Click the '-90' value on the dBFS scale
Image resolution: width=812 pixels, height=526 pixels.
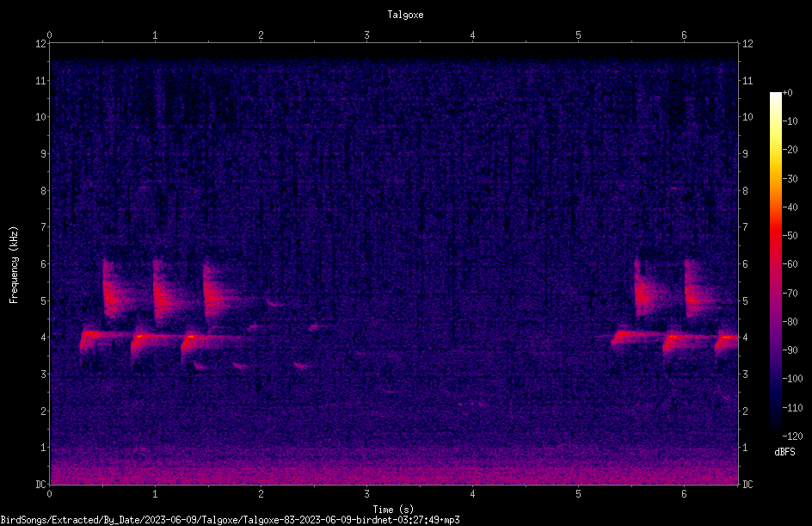tap(790, 350)
